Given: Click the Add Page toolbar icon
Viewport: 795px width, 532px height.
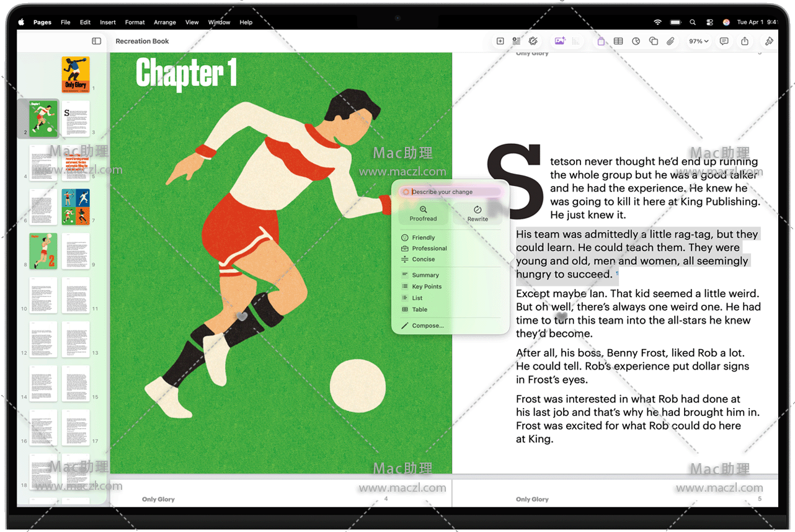Looking at the screenshot, I should (x=500, y=41).
